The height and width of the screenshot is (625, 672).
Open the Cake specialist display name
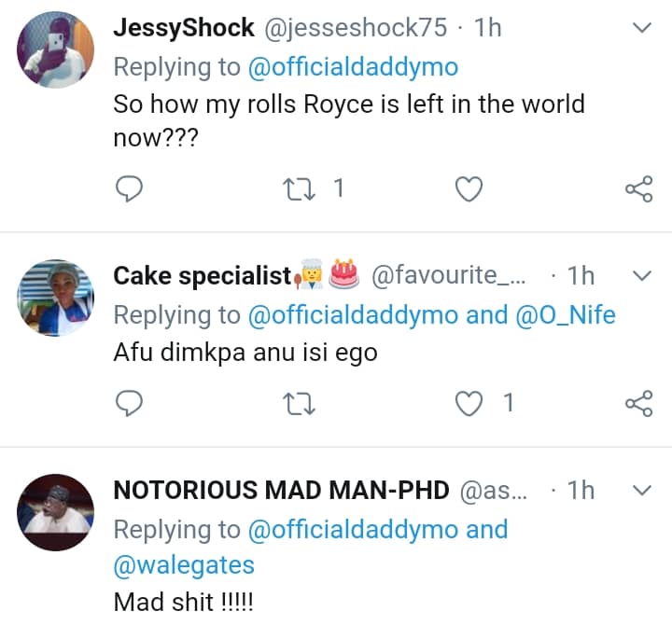pos(202,275)
